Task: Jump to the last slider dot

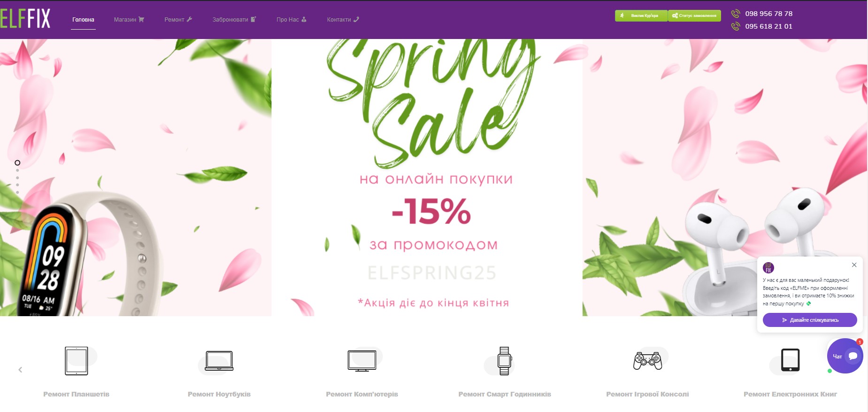Action: (17, 192)
